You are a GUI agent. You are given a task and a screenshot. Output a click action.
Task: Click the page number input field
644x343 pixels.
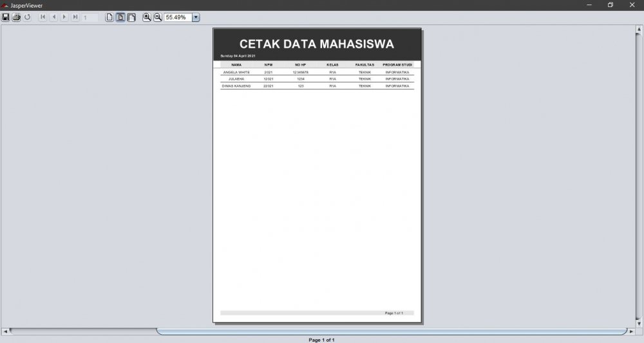click(90, 17)
